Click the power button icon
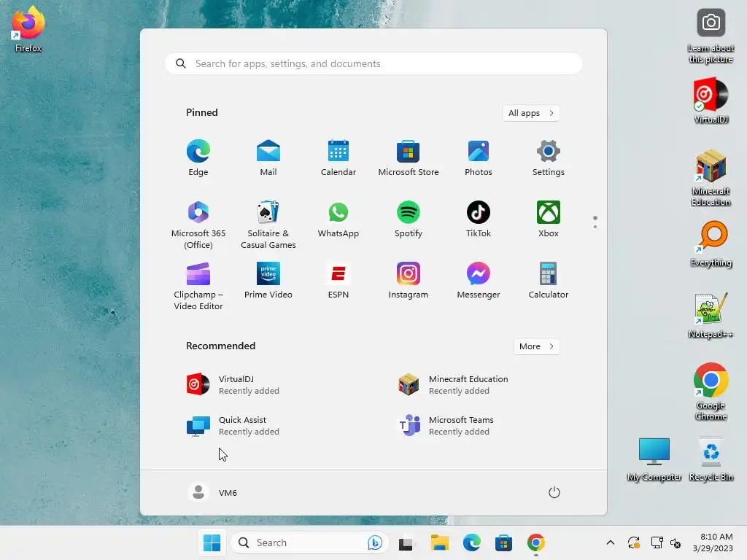Viewport: 747px width, 560px height. pyautogui.click(x=554, y=492)
